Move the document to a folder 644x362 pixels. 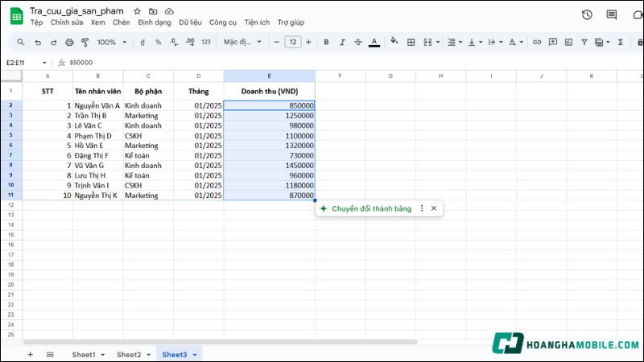point(153,11)
